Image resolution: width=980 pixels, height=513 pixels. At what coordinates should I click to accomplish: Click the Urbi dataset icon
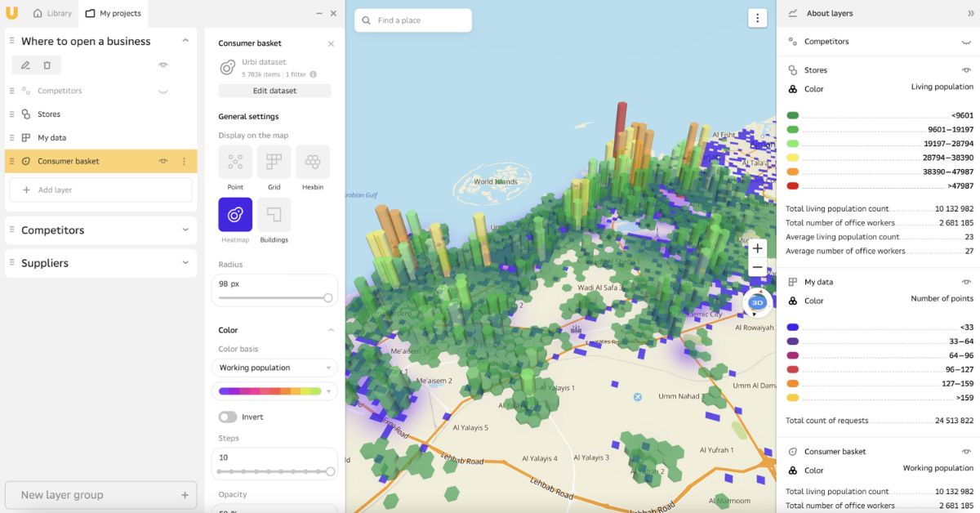pyautogui.click(x=228, y=68)
